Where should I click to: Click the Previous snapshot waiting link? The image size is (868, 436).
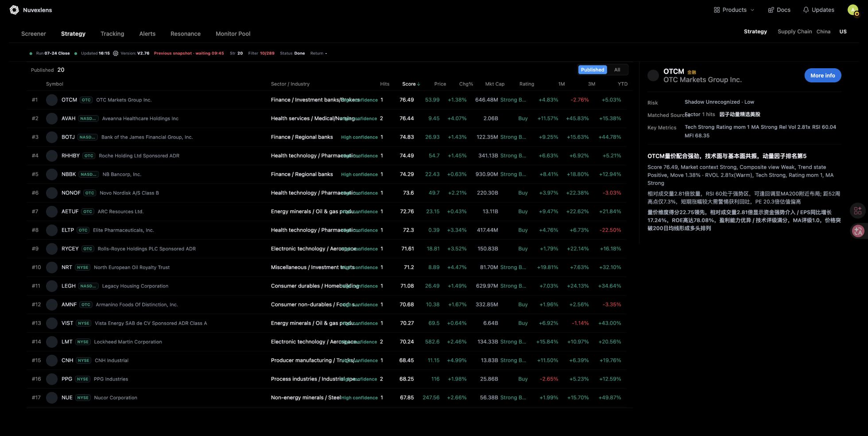click(189, 53)
